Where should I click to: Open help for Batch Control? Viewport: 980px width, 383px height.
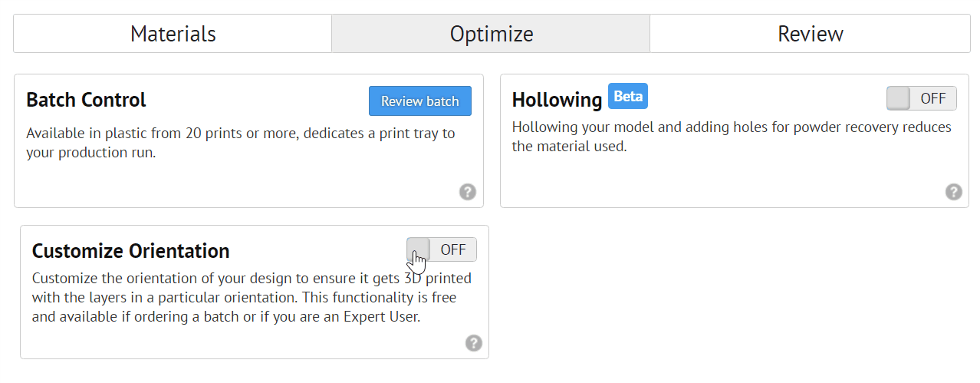point(468,192)
